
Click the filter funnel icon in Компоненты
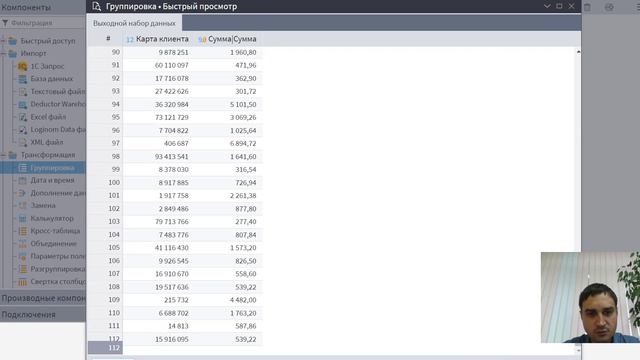(x=5, y=23)
